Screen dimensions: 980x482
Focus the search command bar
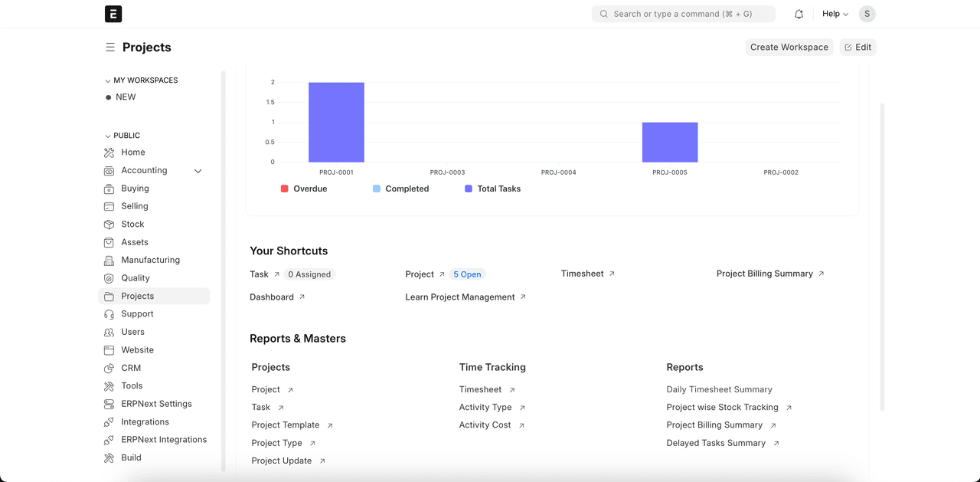pyautogui.click(x=683, y=14)
